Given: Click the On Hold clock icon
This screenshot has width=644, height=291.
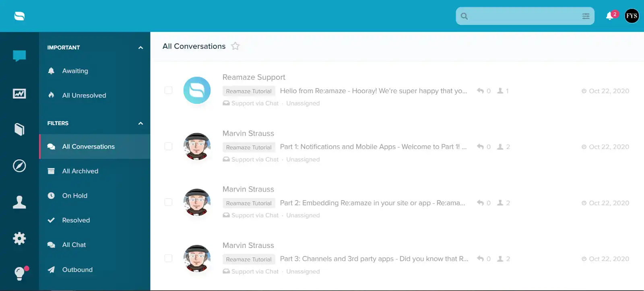Looking at the screenshot, I should tap(51, 196).
